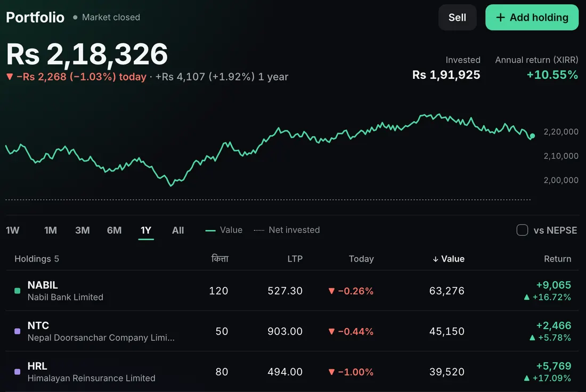Open the NABIL holding row
Screen dimensions: 586x392
point(292,291)
